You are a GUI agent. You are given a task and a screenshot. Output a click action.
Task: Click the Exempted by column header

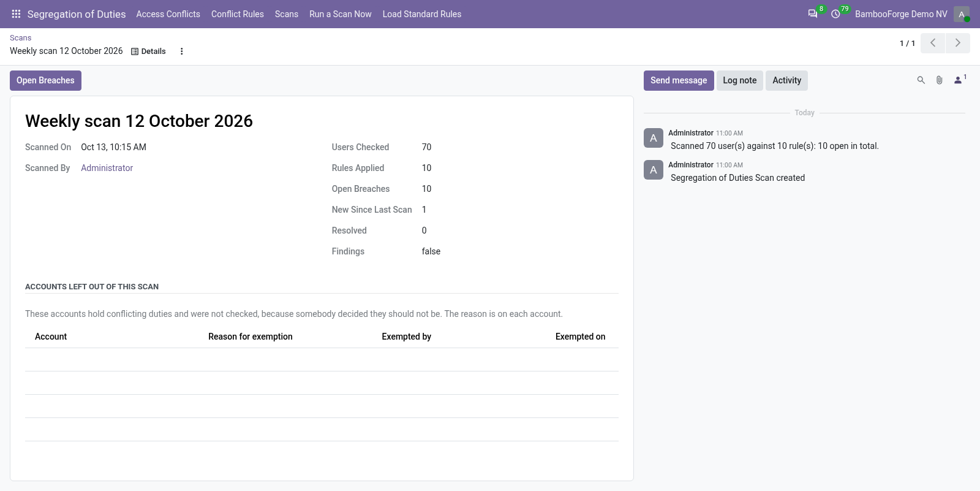pyautogui.click(x=407, y=337)
